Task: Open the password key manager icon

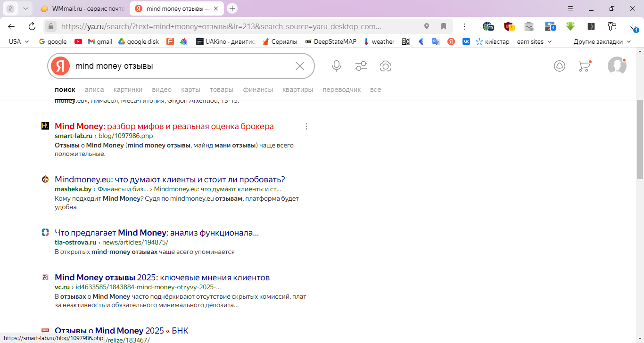Action: pos(612,26)
